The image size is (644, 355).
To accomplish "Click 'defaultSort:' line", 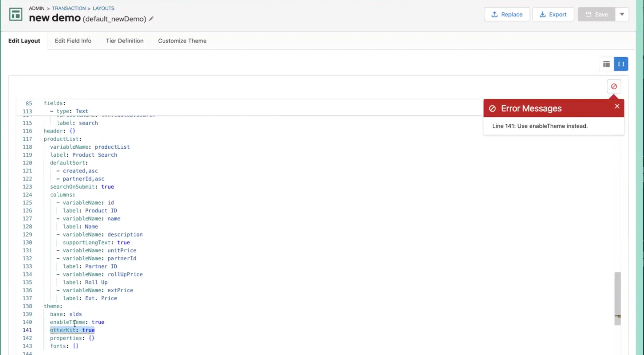I will pos(69,163).
